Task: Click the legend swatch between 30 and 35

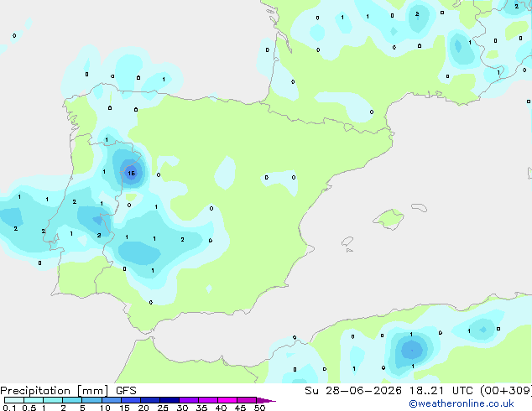Action: 189,400
